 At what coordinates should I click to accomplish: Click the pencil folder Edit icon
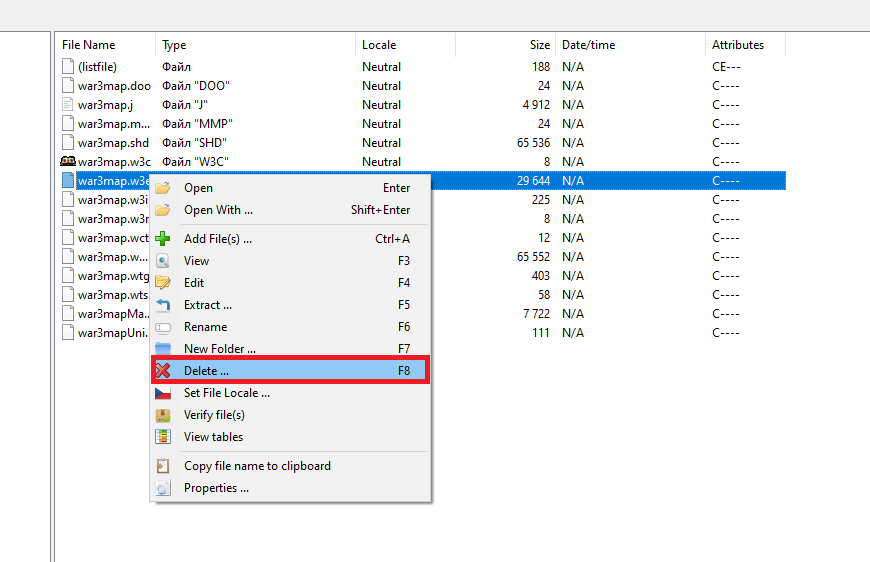click(x=163, y=283)
